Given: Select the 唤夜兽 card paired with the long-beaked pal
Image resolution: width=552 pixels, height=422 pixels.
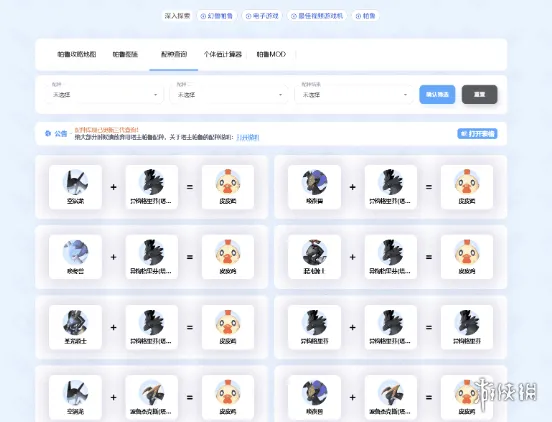Looking at the screenshot, I should click(x=314, y=397).
